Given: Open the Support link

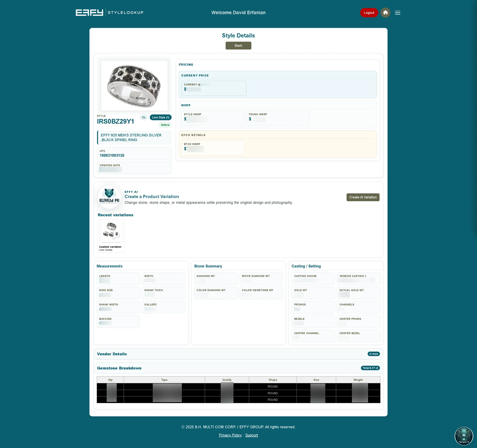Looking at the screenshot, I should (x=251, y=435).
